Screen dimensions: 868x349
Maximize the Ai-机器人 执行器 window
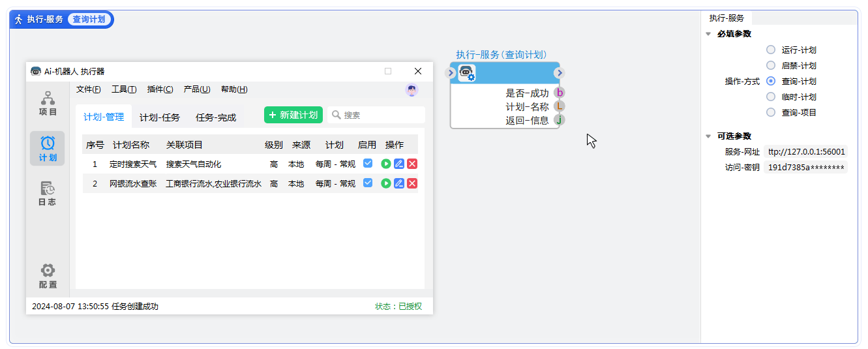pyautogui.click(x=388, y=71)
